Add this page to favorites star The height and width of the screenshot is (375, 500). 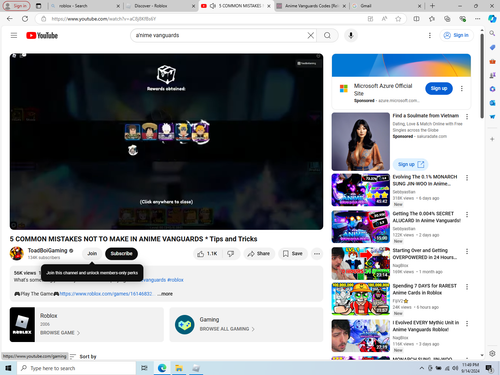pos(398,19)
